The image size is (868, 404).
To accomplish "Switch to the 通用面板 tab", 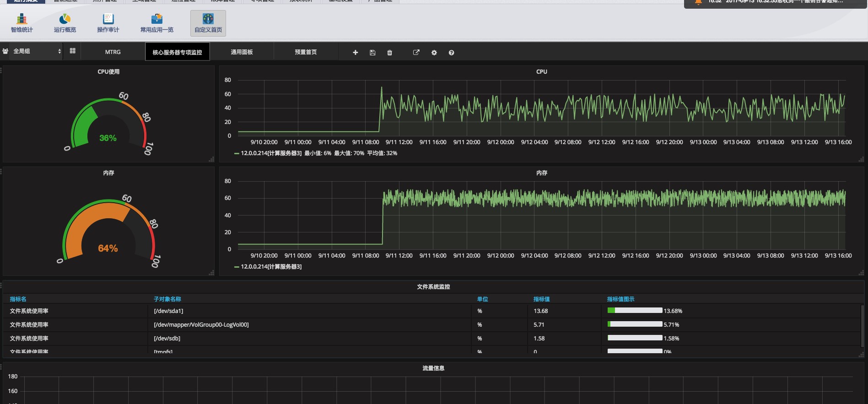I will pyautogui.click(x=242, y=52).
